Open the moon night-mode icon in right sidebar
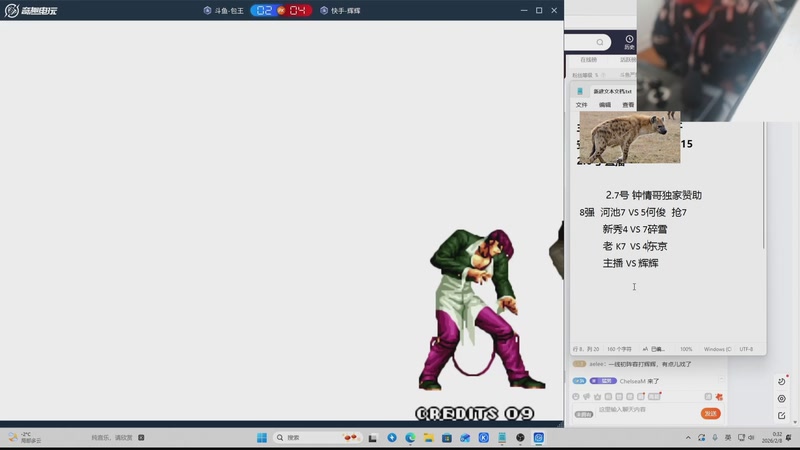 [x=782, y=381]
